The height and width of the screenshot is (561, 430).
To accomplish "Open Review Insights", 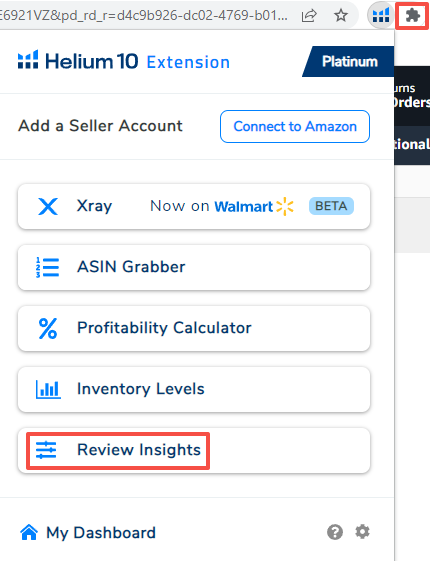I will tap(194, 450).
